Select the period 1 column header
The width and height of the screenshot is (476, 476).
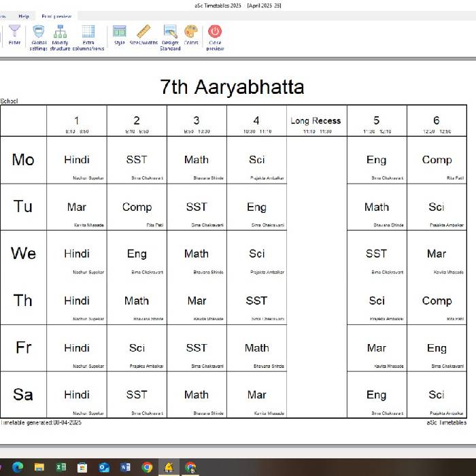pyautogui.click(x=76, y=121)
